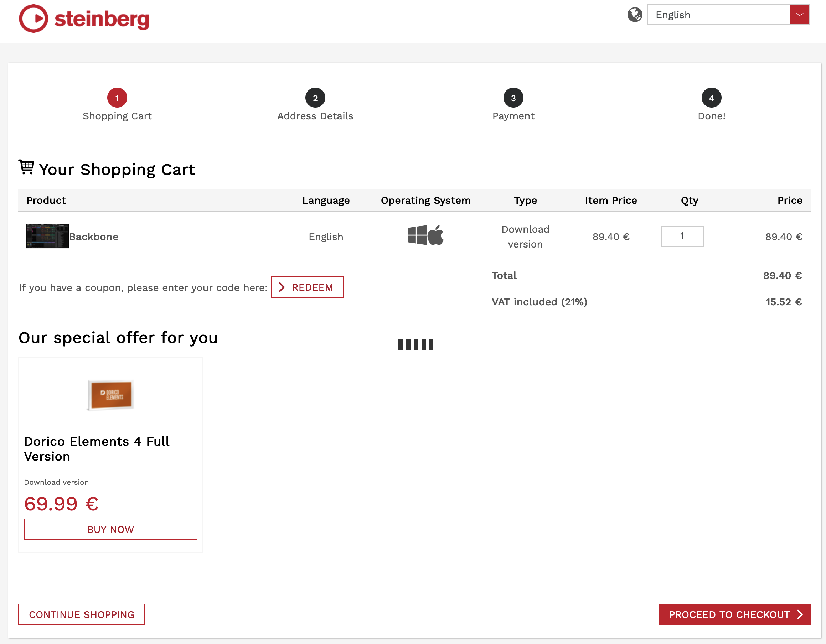
Task: Click step 3 Payment circle
Action: (513, 98)
